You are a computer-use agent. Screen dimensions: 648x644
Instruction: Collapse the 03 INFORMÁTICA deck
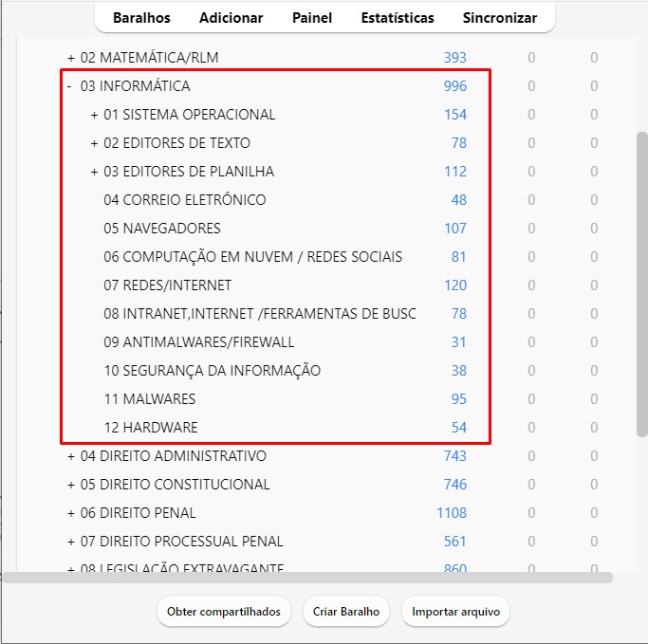(69, 86)
